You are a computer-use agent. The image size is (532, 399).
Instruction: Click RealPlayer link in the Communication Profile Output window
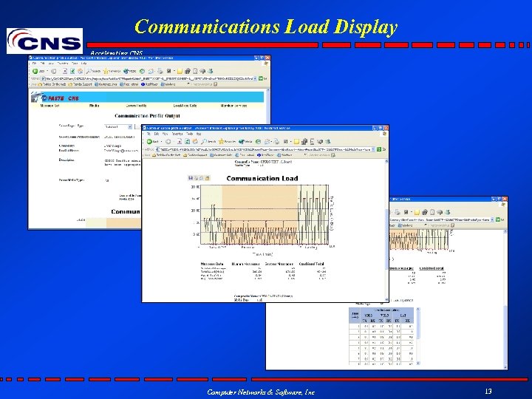[x=149, y=84]
